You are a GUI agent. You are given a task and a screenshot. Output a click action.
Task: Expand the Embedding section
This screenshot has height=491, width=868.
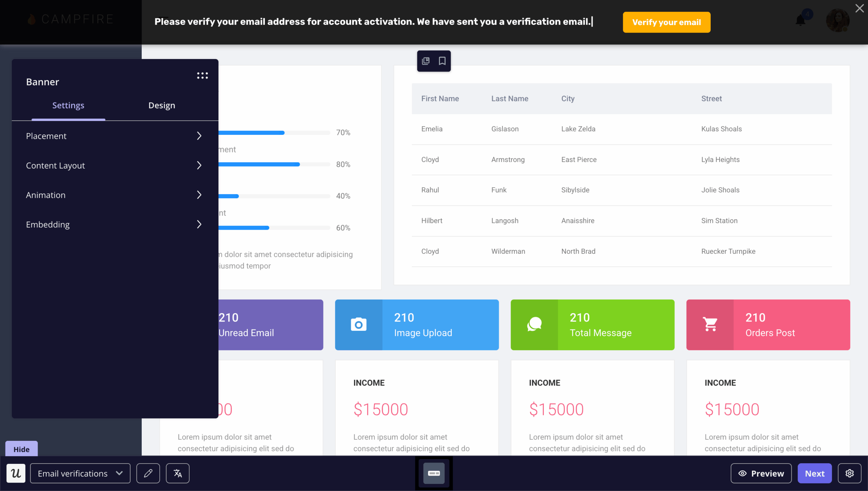click(x=114, y=224)
